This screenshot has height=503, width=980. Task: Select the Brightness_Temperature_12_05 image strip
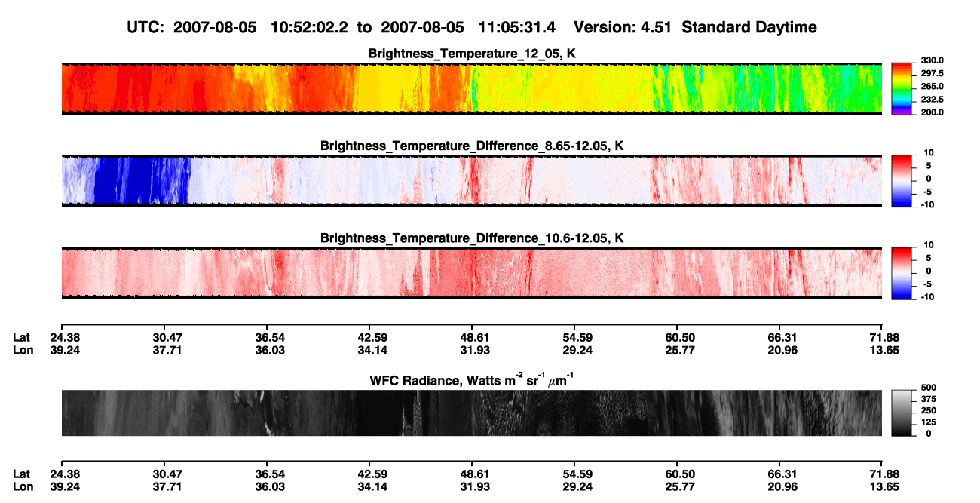[472, 88]
